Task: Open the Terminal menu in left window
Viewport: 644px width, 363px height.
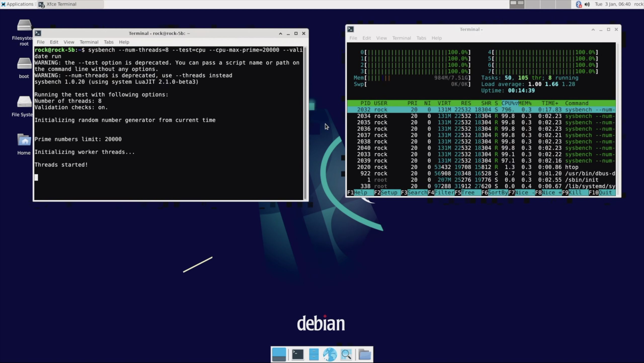Action: click(x=89, y=42)
